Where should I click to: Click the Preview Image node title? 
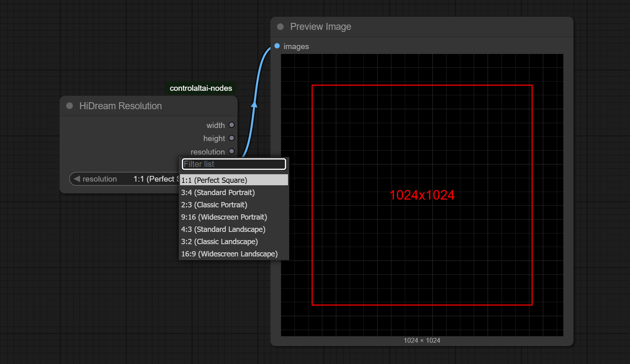[x=321, y=27]
